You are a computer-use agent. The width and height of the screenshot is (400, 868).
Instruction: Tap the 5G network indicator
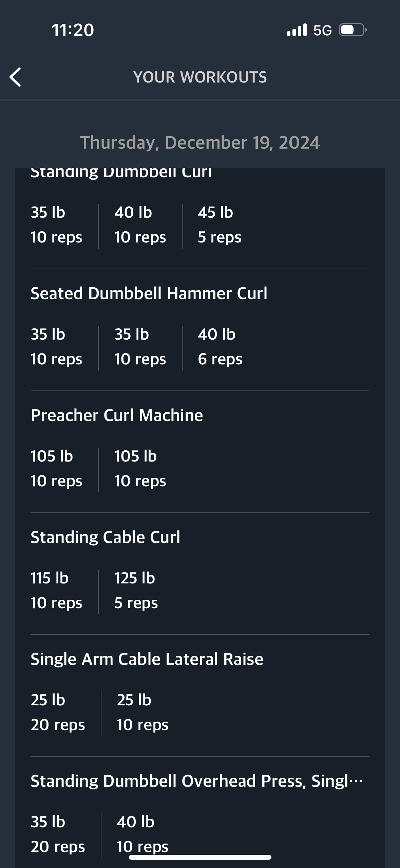tap(322, 31)
